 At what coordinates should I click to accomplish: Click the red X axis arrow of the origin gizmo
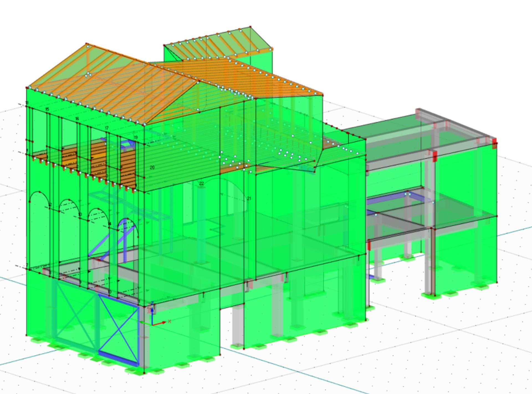pos(160,323)
